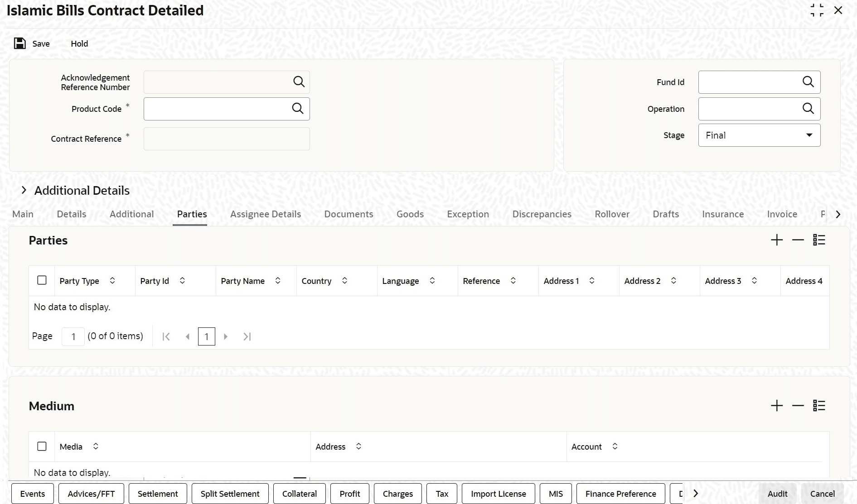Click the Parties page number input

[73, 336]
